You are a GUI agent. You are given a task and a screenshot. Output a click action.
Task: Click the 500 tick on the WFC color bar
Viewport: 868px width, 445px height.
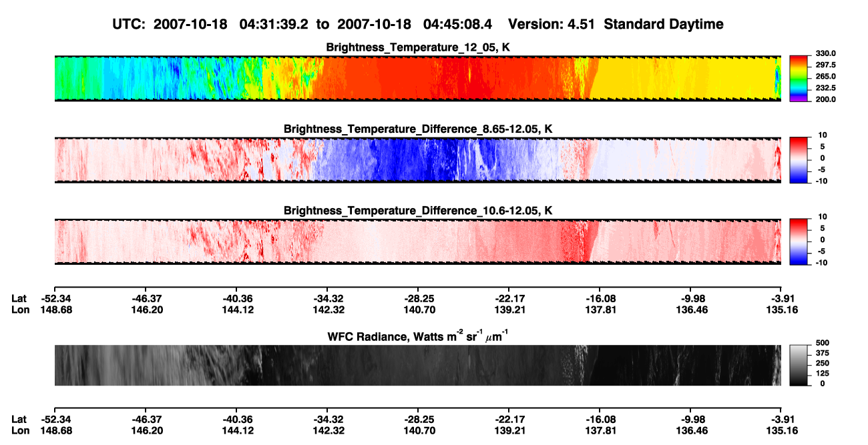[x=823, y=343]
